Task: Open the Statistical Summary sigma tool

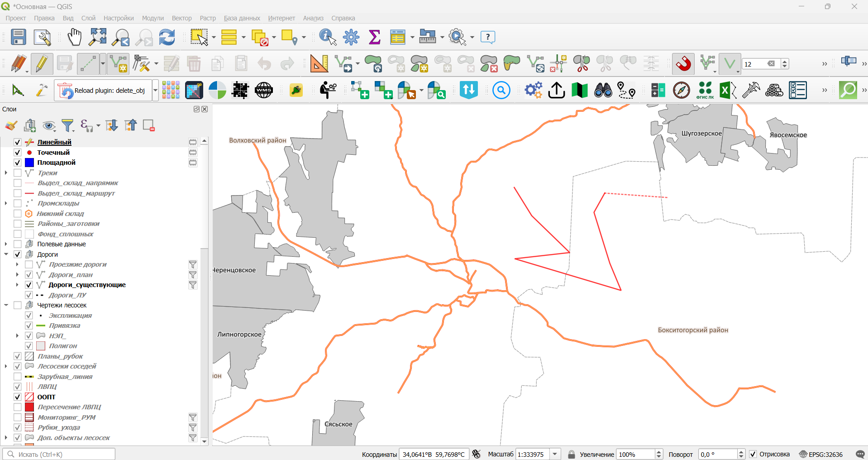Action: click(x=374, y=37)
